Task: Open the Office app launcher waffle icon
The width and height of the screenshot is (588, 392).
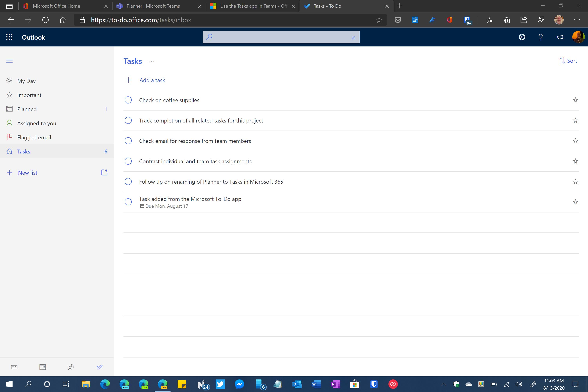Action: point(9,37)
